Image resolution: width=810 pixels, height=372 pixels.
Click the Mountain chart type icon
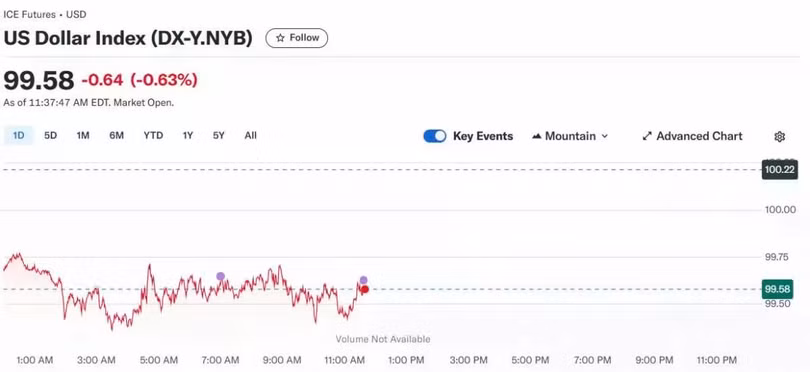click(x=537, y=136)
